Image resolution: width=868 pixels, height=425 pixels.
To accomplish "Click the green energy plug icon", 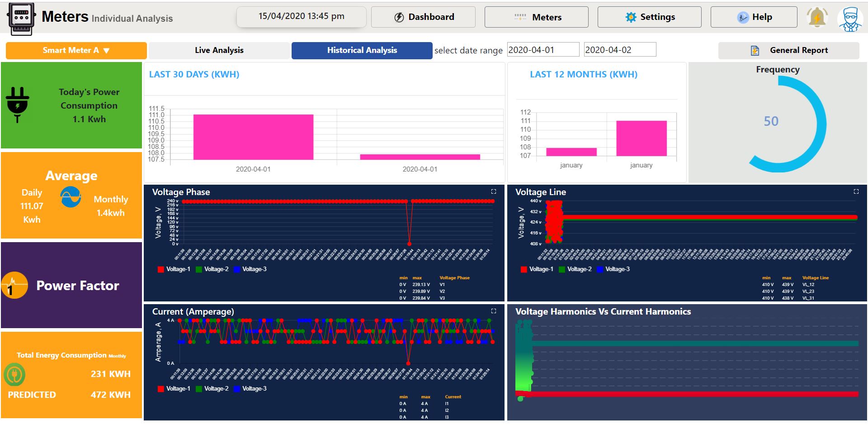I will (x=14, y=375).
